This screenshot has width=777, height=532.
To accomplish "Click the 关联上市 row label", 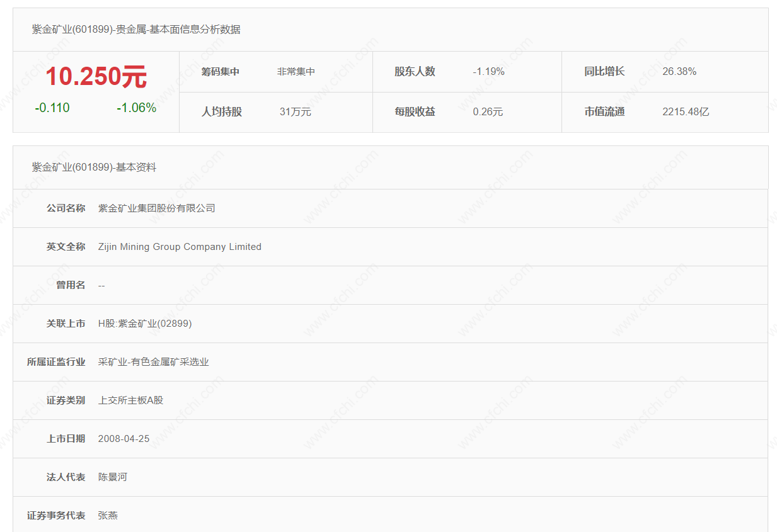I will 66,324.
